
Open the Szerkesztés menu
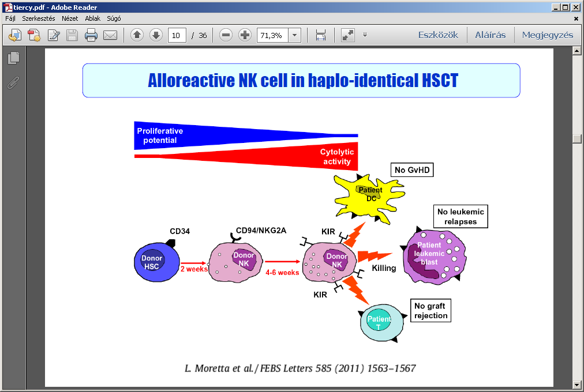click(x=38, y=18)
